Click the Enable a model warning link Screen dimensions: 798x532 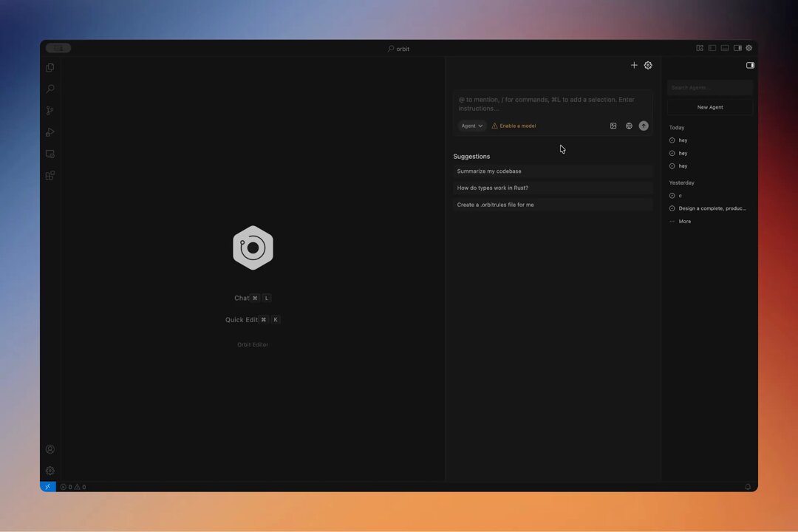click(x=514, y=126)
